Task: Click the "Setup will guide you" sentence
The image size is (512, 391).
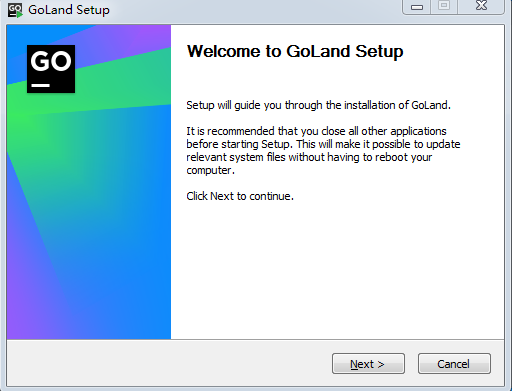Action: [318, 105]
